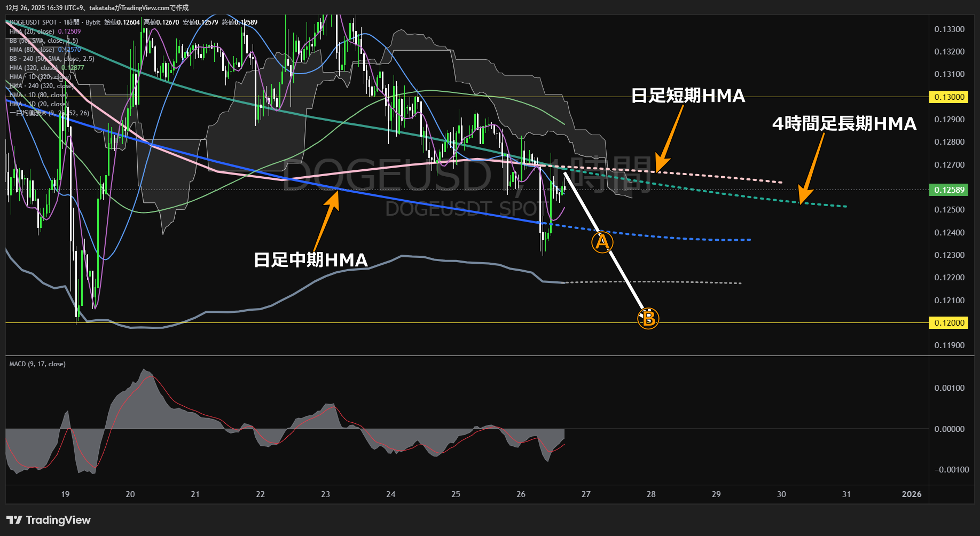This screenshot has width=980, height=536.
Task: Select the HMA · 1D (80, close) legend entry
Action: 38,95
